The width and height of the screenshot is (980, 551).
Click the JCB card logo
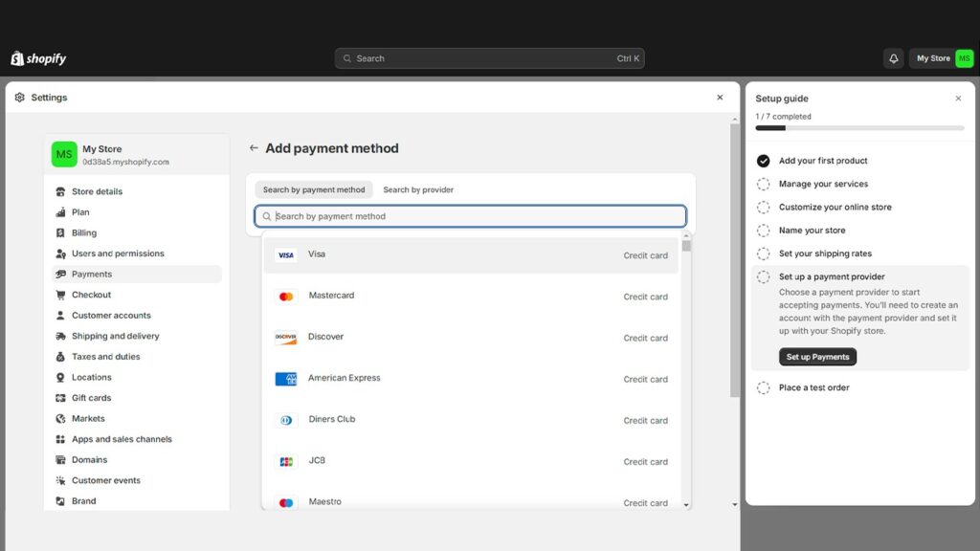pyautogui.click(x=285, y=461)
